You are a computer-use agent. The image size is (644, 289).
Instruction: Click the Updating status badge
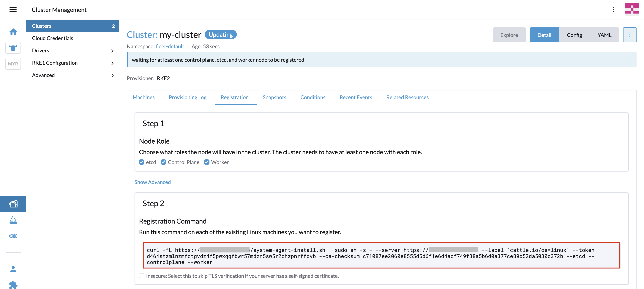tap(220, 34)
